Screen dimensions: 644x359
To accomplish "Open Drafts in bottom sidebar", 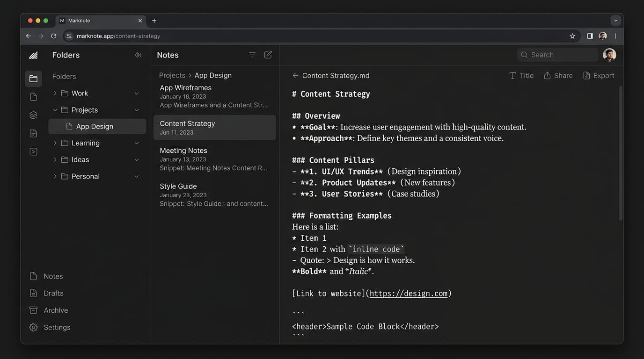I will point(46,293).
